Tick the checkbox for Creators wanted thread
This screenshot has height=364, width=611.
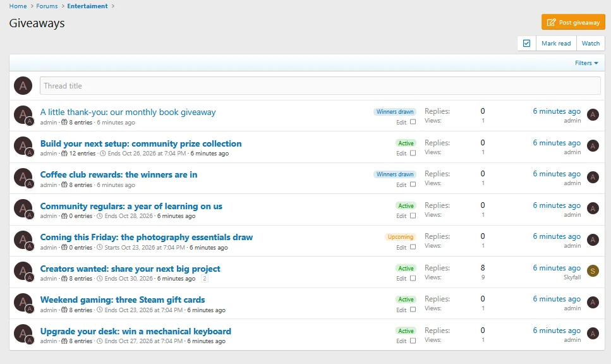[413, 278]
